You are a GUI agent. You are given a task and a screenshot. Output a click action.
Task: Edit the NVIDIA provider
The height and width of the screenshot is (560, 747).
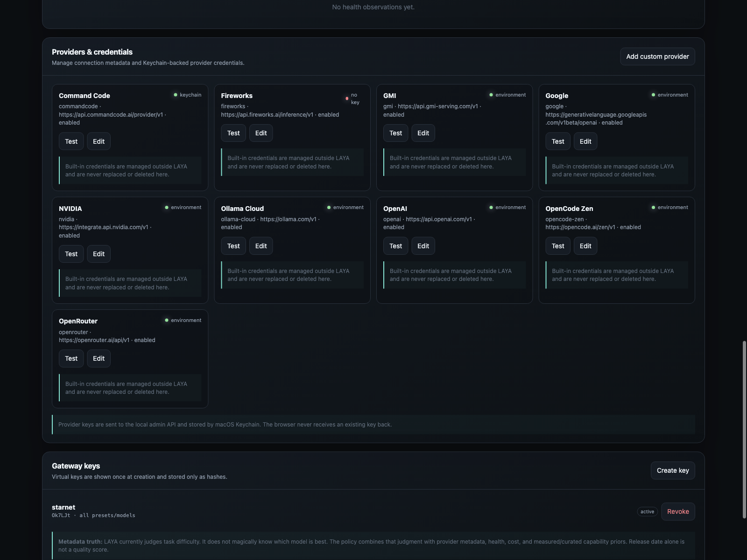point(99,254)
